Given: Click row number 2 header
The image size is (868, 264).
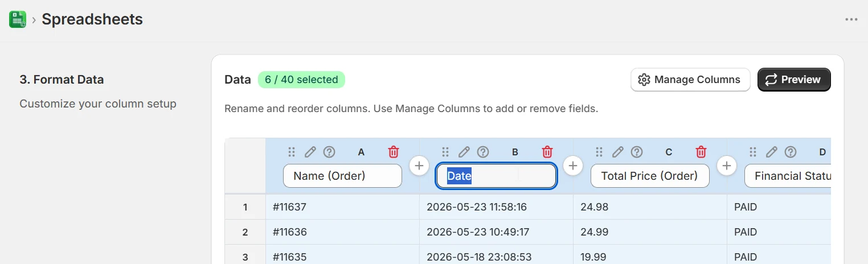Looking at the screenshot, I should 245,232.
